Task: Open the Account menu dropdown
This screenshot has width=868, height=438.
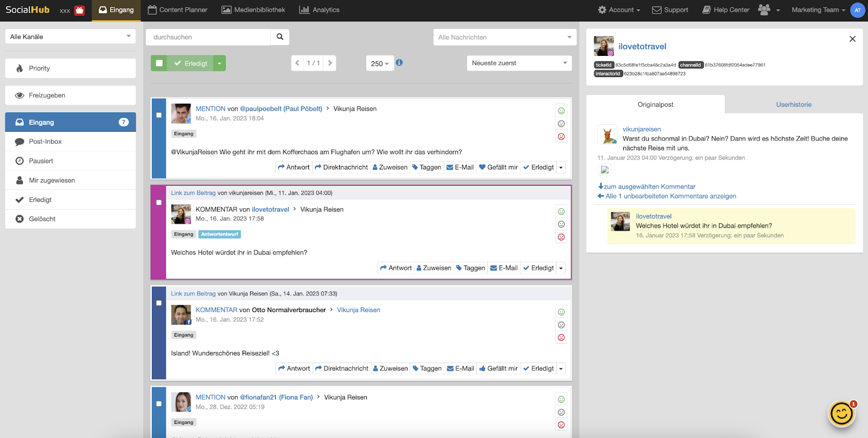Action: (619, 10)
